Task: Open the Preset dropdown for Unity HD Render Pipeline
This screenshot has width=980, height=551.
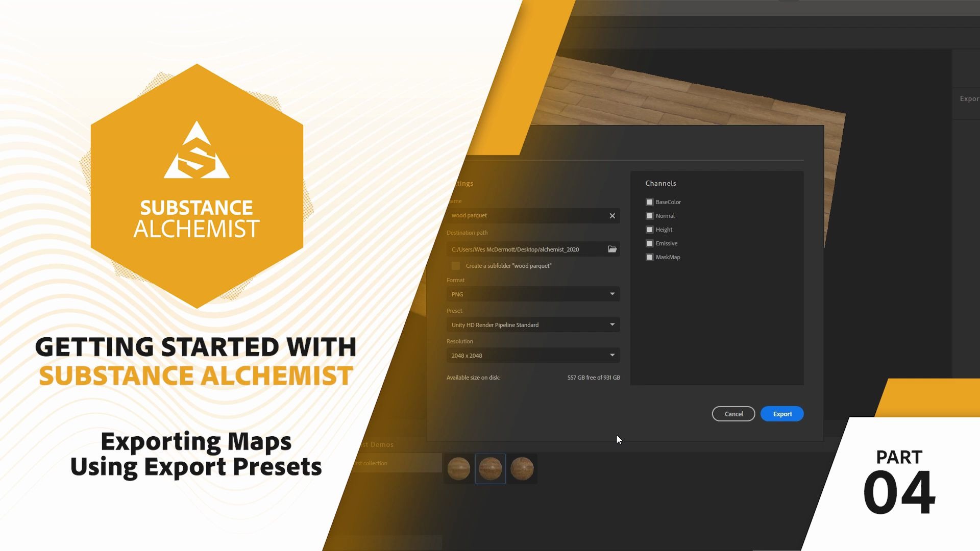Action: pos(533,324)
